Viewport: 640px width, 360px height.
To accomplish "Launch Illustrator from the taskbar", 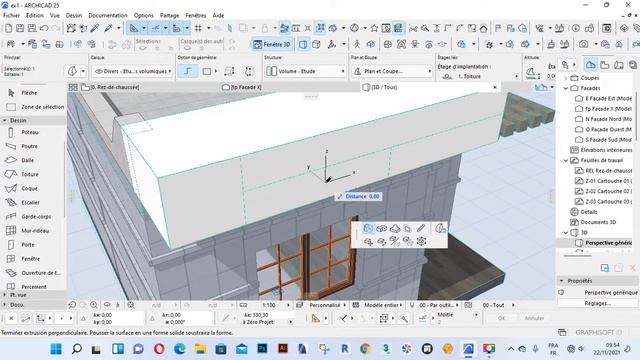I will [x=282, y=349].
